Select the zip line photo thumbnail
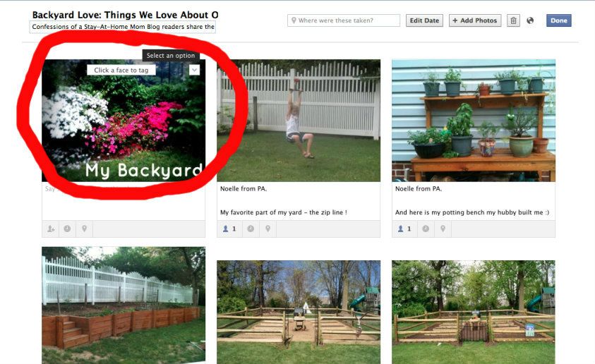595x364 pixels. click(299, 121)
